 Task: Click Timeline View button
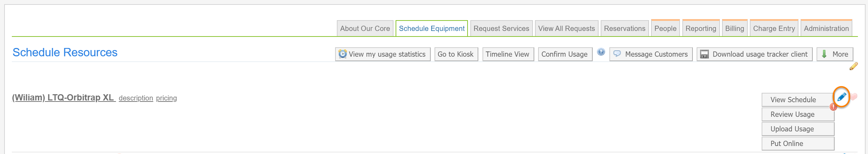[x=508, y=54]
